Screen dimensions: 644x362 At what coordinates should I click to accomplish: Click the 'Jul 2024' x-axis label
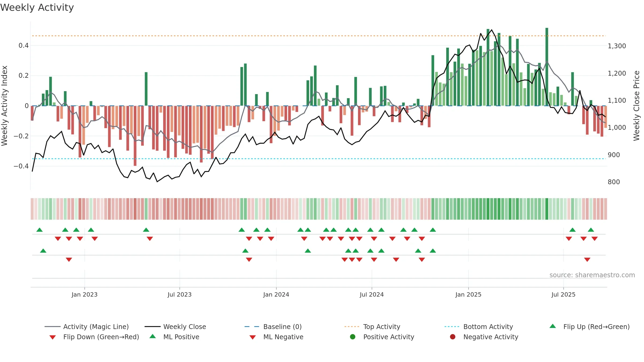(x=372, y=294)
